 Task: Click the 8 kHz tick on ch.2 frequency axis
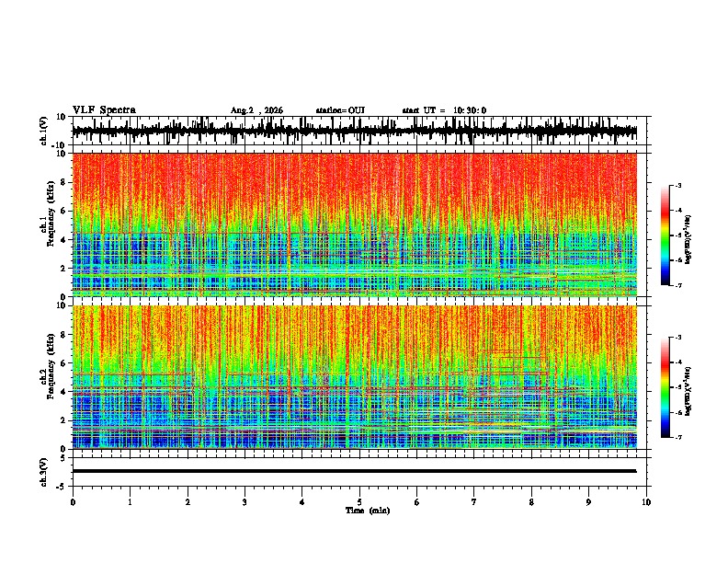pyautogui.click(x=63, y=335)
